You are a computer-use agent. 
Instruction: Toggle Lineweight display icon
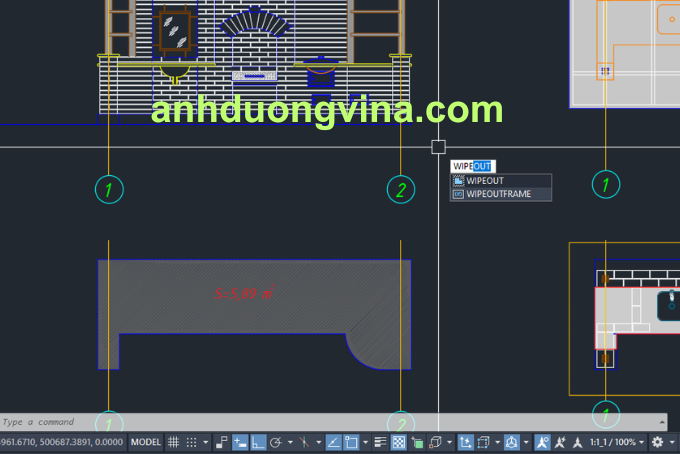[x=379, y=442]
